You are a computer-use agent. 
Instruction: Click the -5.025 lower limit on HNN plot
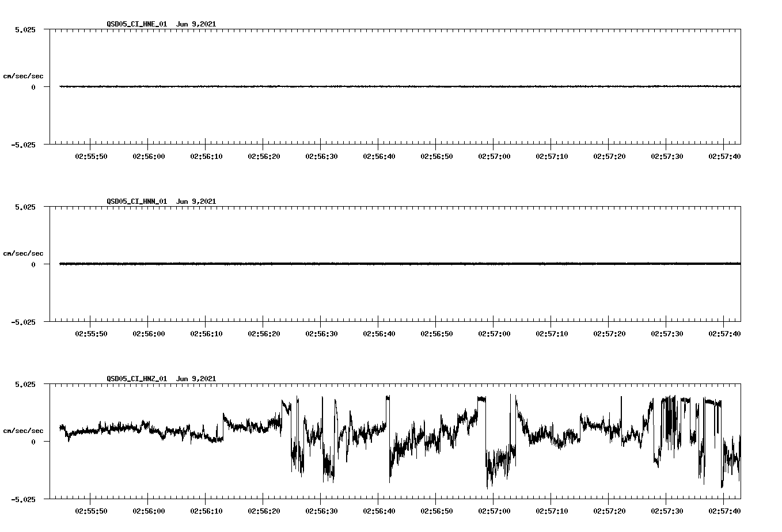click(x=23, y=322)
